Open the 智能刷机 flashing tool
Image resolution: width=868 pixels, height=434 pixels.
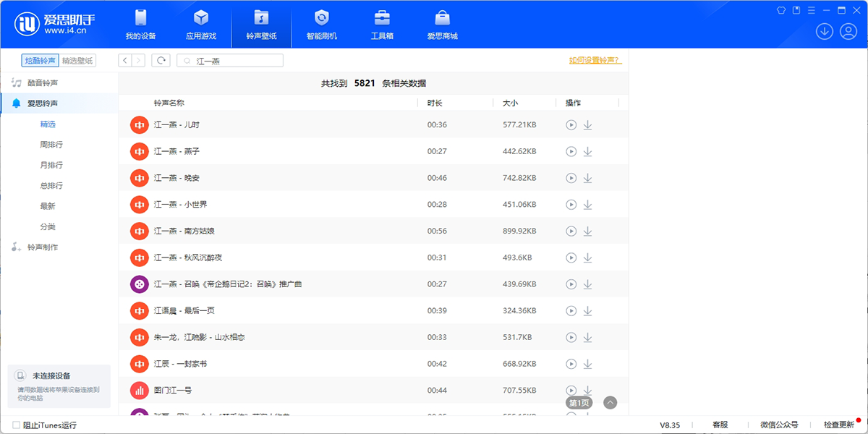pyautogui.click(x=321, y=24)
